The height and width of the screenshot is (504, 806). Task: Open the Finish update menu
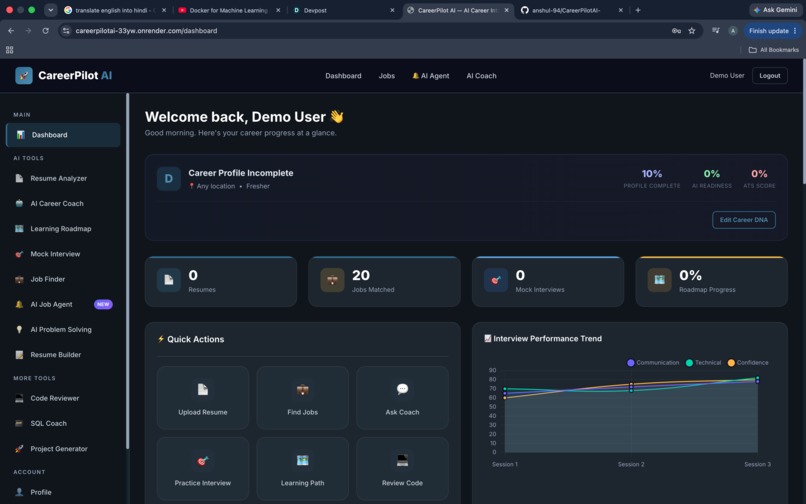pos(773,31)
